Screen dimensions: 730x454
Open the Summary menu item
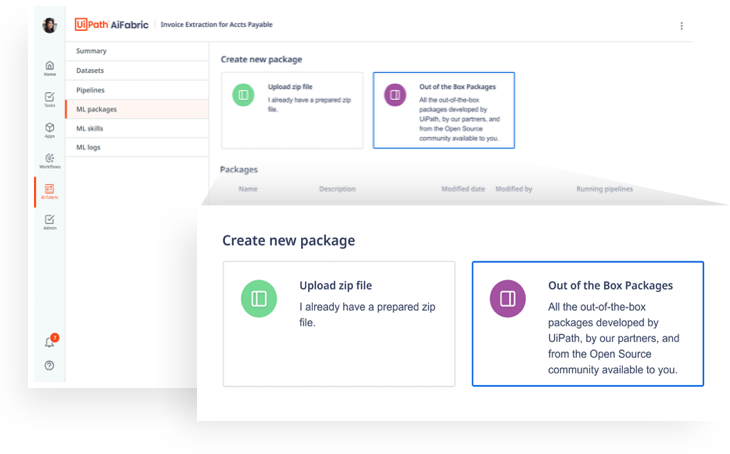(x=137, y=51)
